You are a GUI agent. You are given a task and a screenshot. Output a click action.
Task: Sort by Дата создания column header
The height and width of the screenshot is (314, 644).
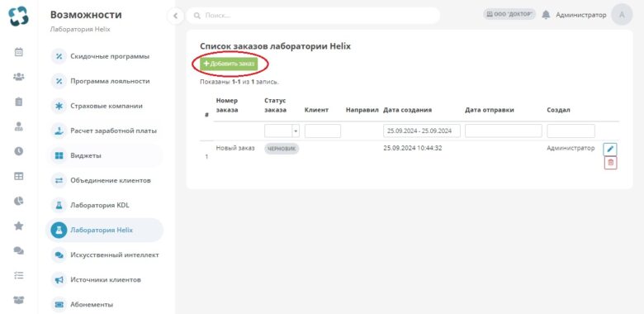(407, 110)
